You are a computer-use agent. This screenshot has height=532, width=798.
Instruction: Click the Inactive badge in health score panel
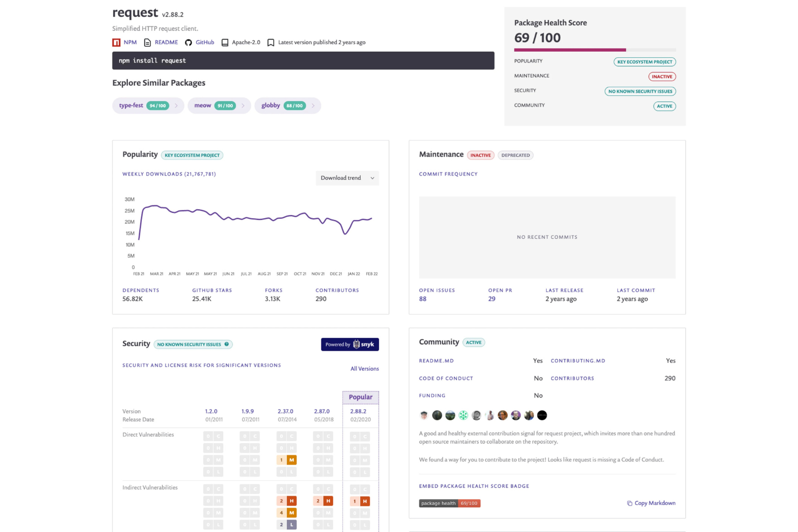[662, 77]
